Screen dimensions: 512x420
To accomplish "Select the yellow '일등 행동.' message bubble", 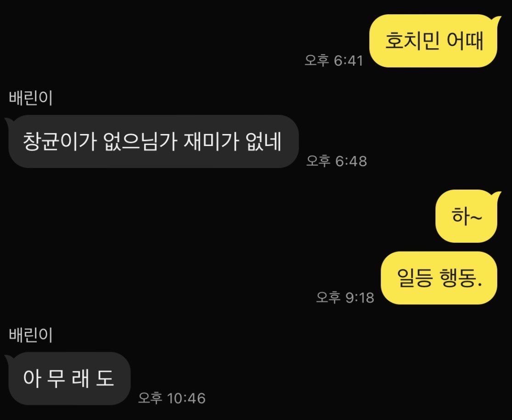I will click(x=439, y=278).
